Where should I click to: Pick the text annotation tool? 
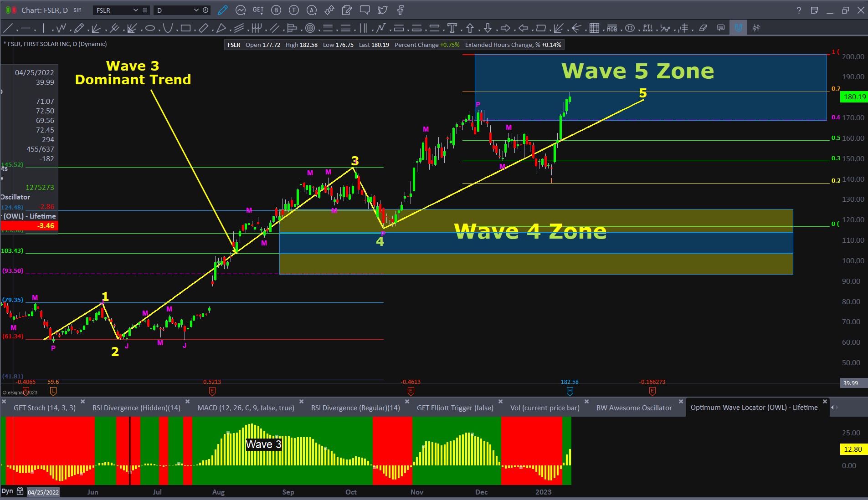pos(452,28)
